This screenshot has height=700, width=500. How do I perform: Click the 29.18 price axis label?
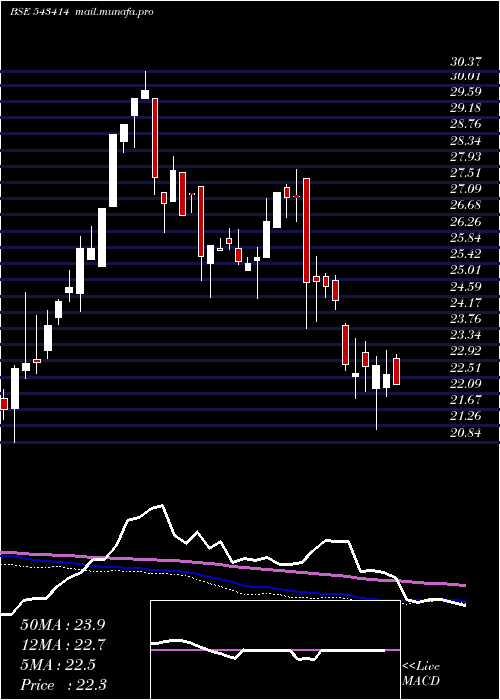[465, 108]
